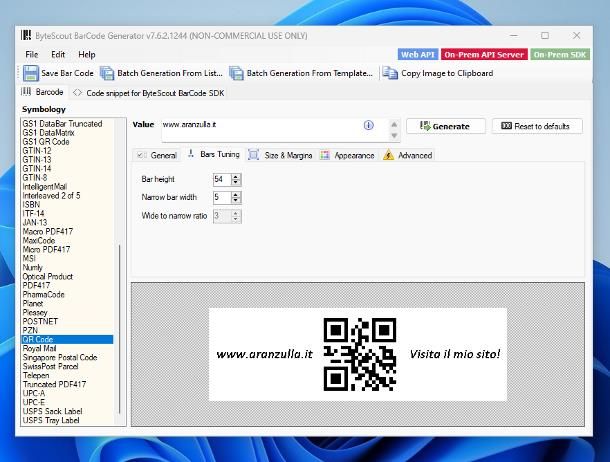Click the On-Prem API Server button
610x462 pixels.
(484, 54)
